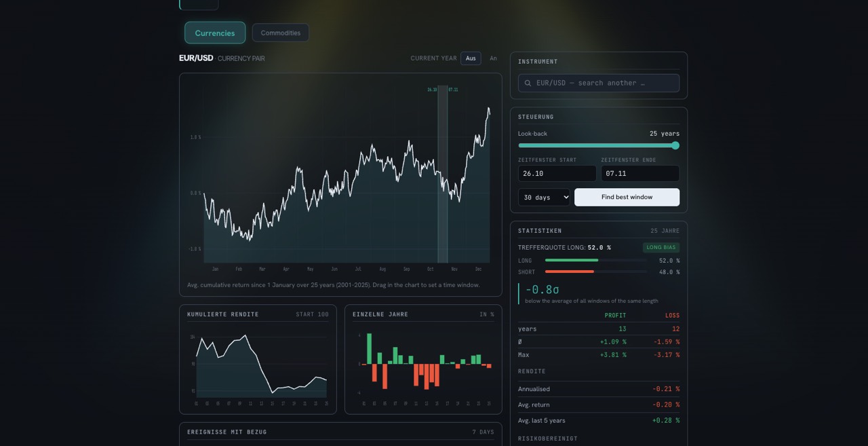The height and width of the screenshot is (446, 868).
Task: Click the LONG BIAS badge
Action: coord(661,247)
